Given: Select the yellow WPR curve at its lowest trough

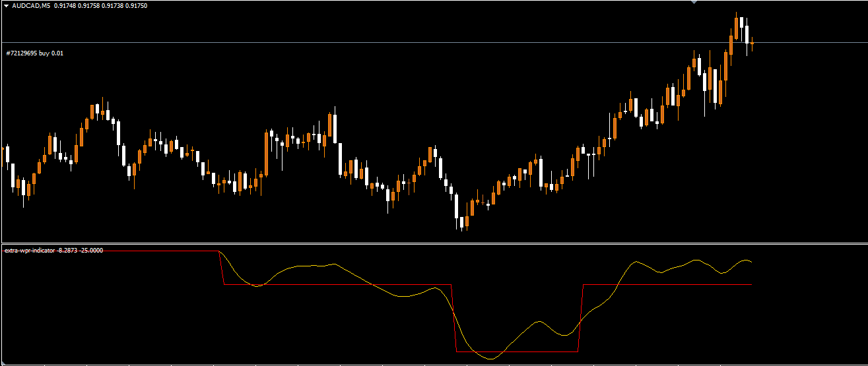Looking at the screenshot, I should click(x=492, y=359).
